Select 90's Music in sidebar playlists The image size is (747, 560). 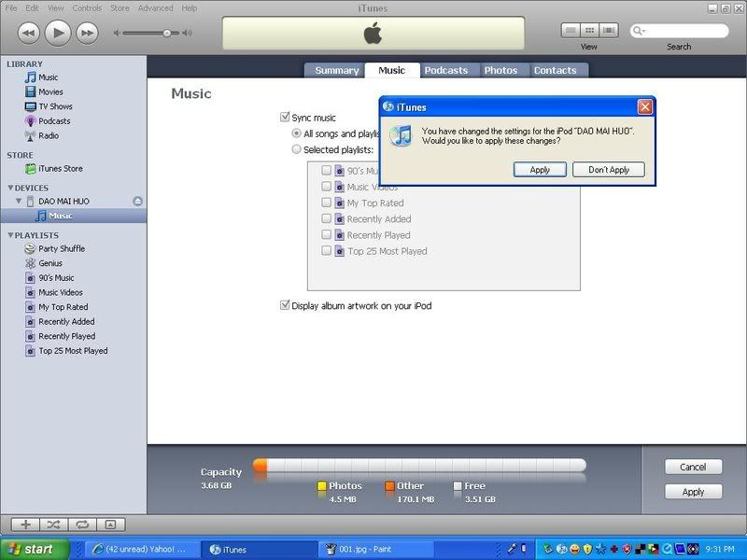tap(56, 277)
